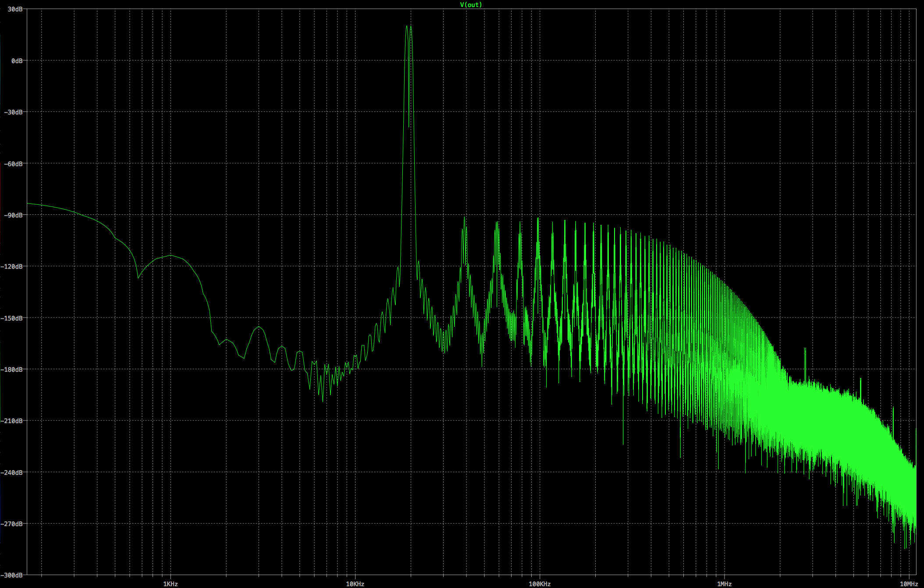
Task: Click the 1KHz frequency label
Action: [x=171, y=584]
